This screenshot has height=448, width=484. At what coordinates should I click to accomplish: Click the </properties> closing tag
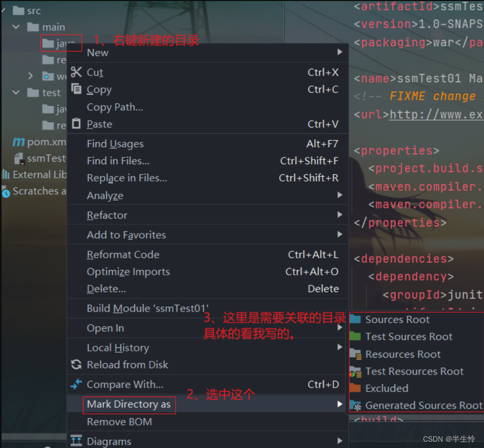point(400,222)
